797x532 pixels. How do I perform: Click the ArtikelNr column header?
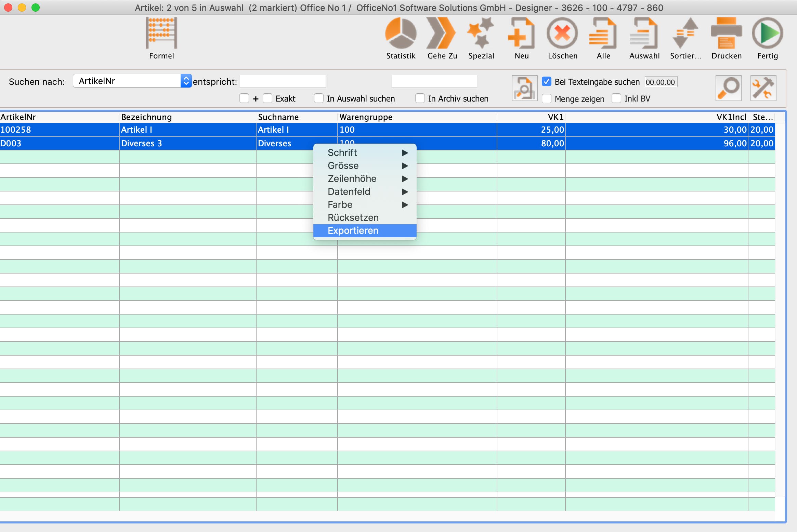[60, 117]
